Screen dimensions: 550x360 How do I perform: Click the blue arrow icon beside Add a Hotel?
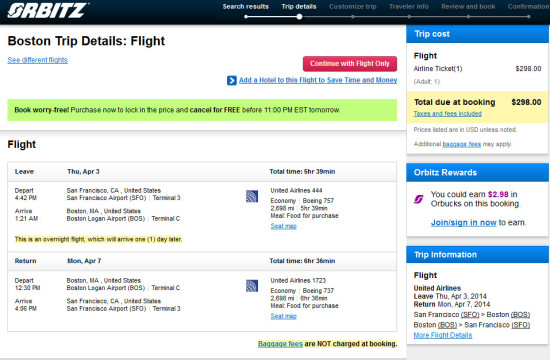click(x=232, y=80)
